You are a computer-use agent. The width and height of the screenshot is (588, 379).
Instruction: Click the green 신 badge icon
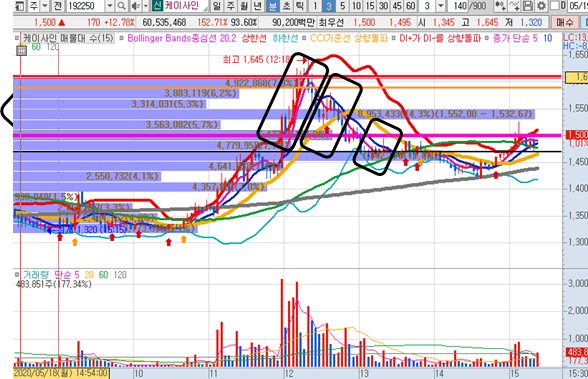click(x=157, y=6)
